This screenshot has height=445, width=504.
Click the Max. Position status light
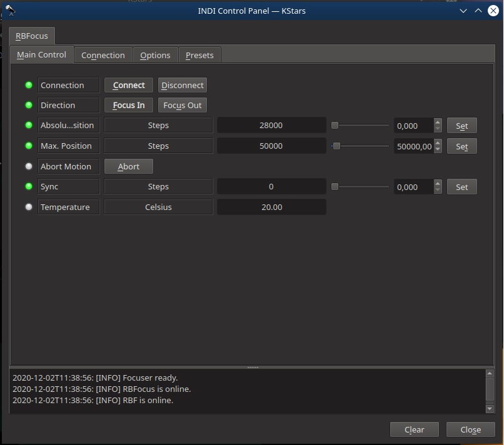click(x=29, y=146)
